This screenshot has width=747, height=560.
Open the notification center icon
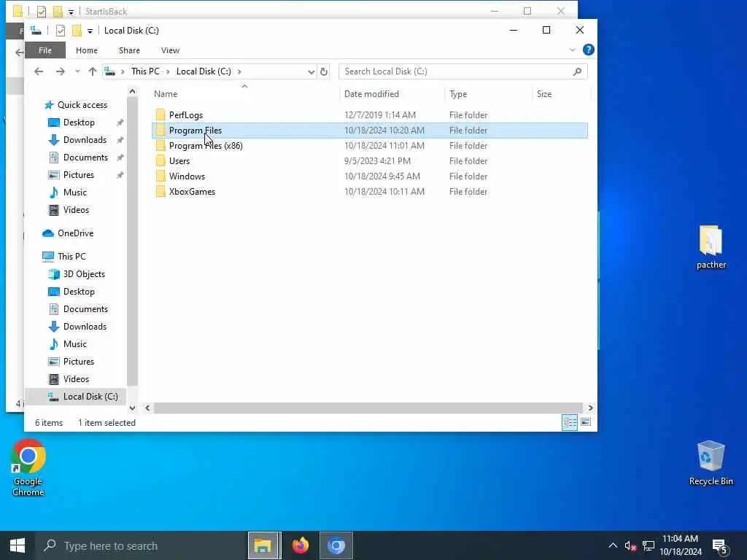coord(720,547)
